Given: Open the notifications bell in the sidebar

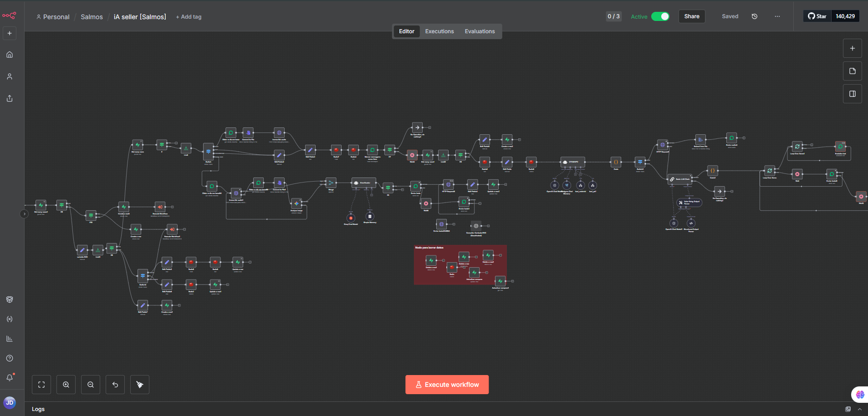Looking at the screenshot, I should (10, 377).
